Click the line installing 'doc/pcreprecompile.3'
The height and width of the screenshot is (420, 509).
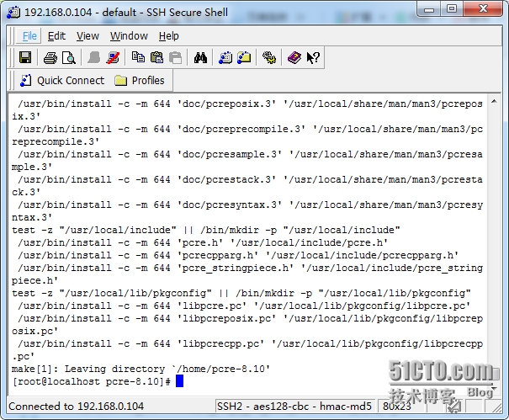coord(247,136)
